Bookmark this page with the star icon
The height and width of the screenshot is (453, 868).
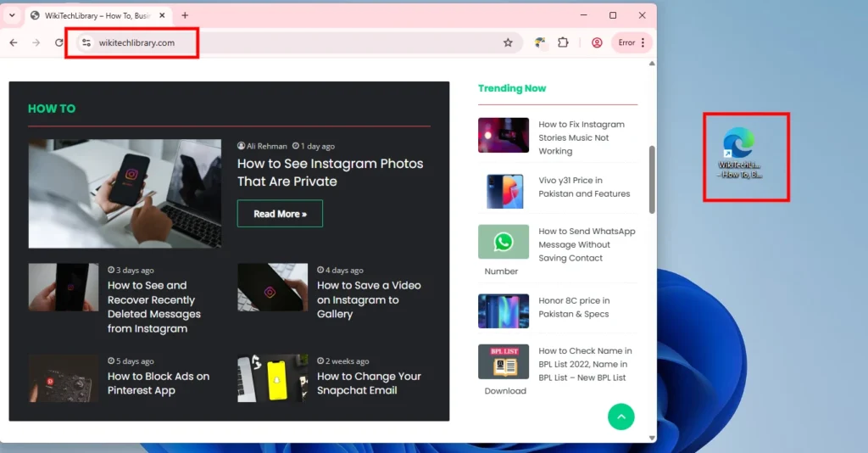click(x=508, y=42)
